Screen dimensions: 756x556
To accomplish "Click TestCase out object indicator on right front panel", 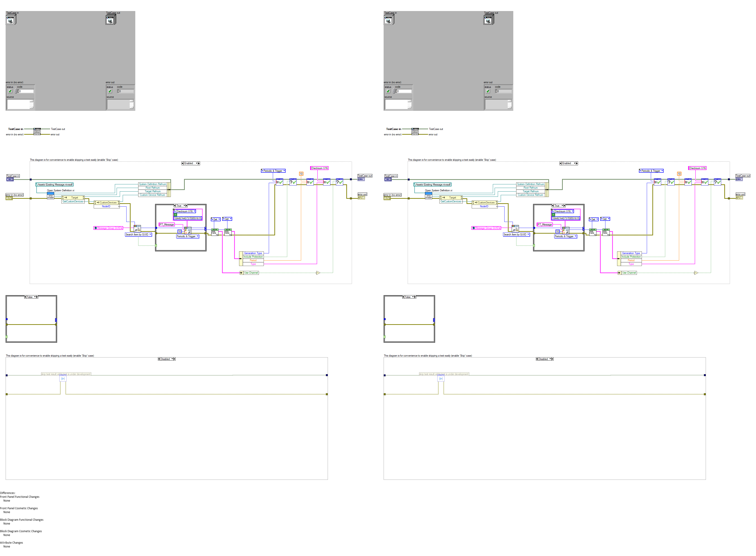I will [x=488, y=20].
